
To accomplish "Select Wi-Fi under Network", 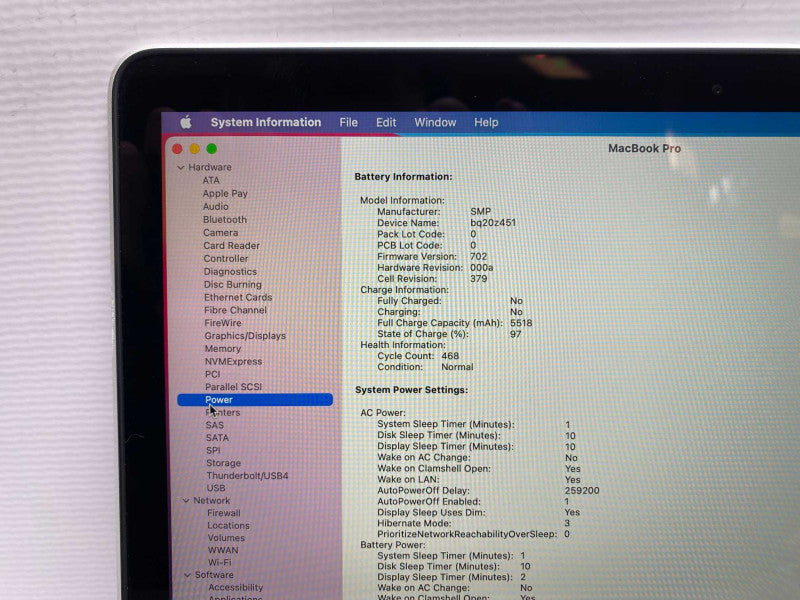I will tap(219, 562).
